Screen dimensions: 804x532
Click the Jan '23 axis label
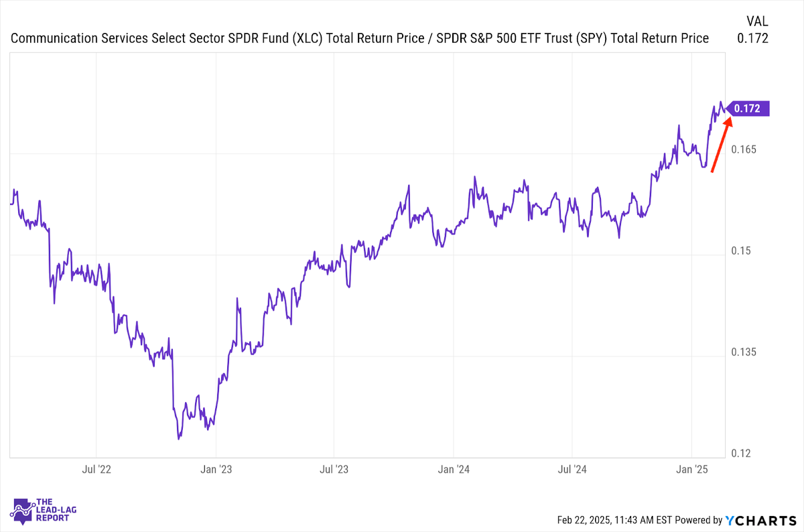click(216, 470)
